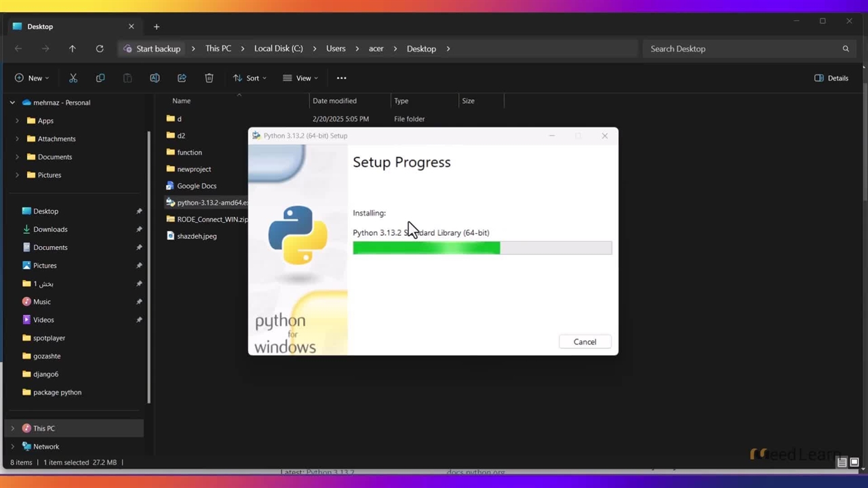
Task: Collapse the mehrnaz - Personal tree node
Action: (x=12, y=102)
